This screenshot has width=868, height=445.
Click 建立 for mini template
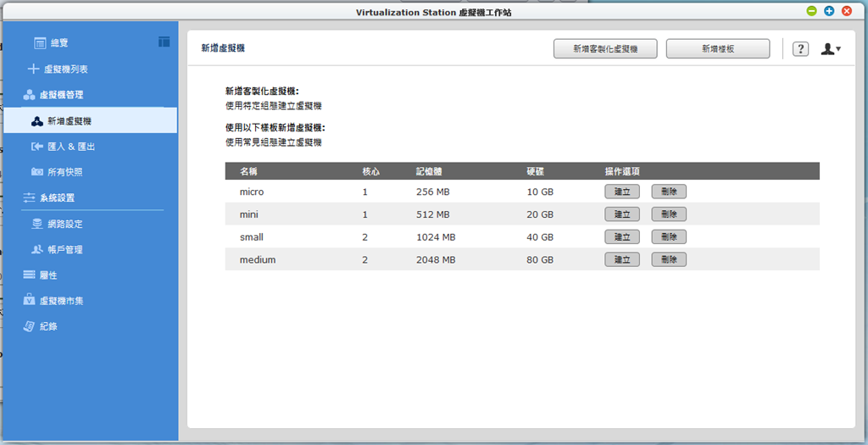(x=622, y=214)
